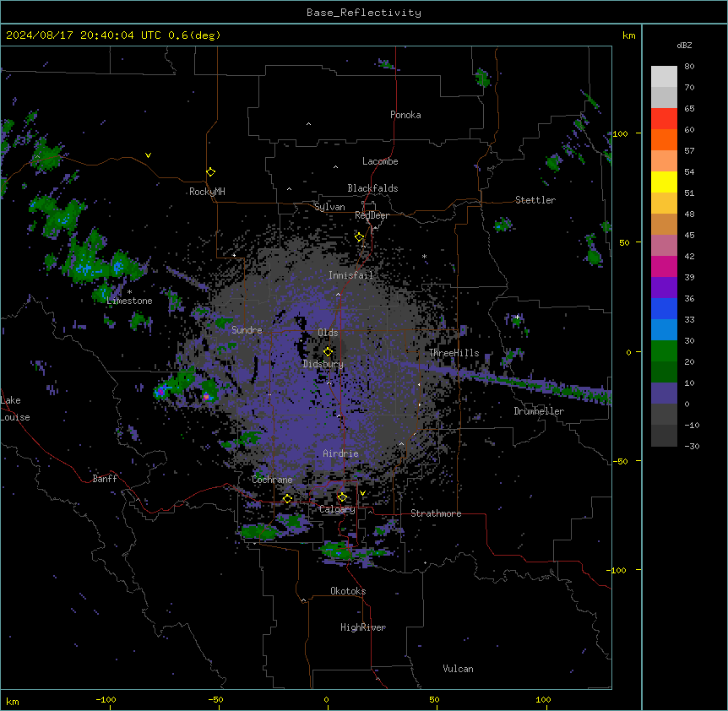Click the RedDeer city label
Viewport: 728px width, 711px height.
tap(372, 215)
